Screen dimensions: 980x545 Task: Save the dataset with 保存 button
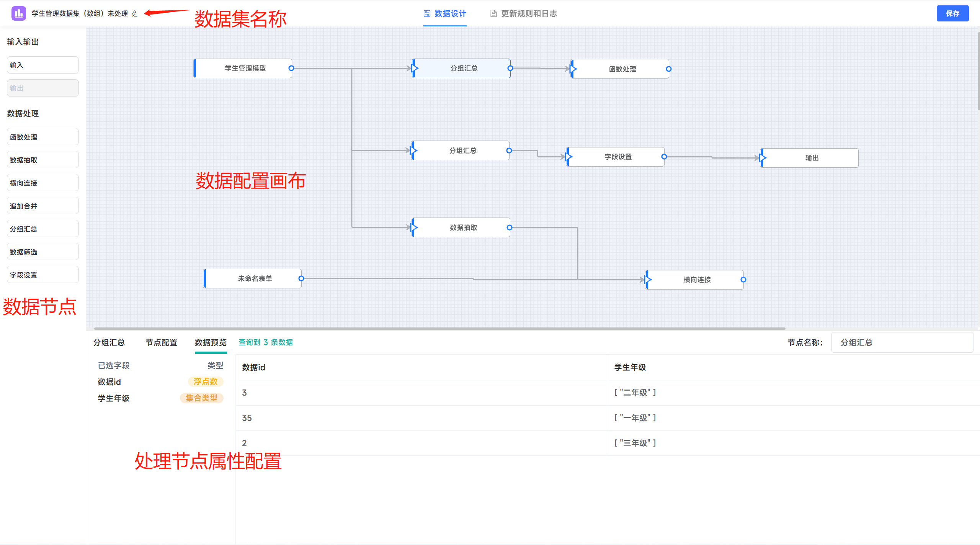click(952, 13)
